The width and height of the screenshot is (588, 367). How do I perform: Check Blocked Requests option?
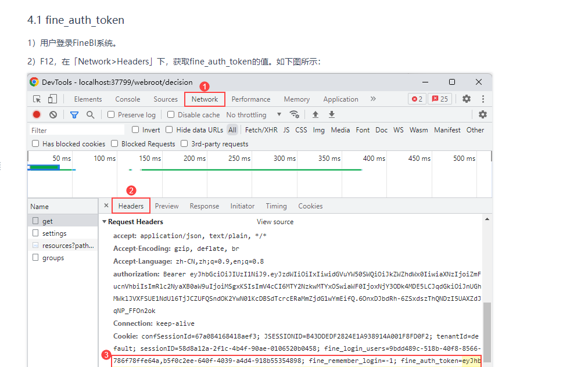tap(114, 143)
